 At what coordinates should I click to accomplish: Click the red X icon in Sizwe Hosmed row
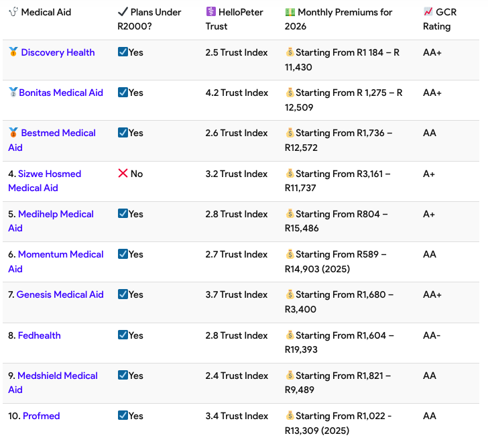tap(123, 174)
